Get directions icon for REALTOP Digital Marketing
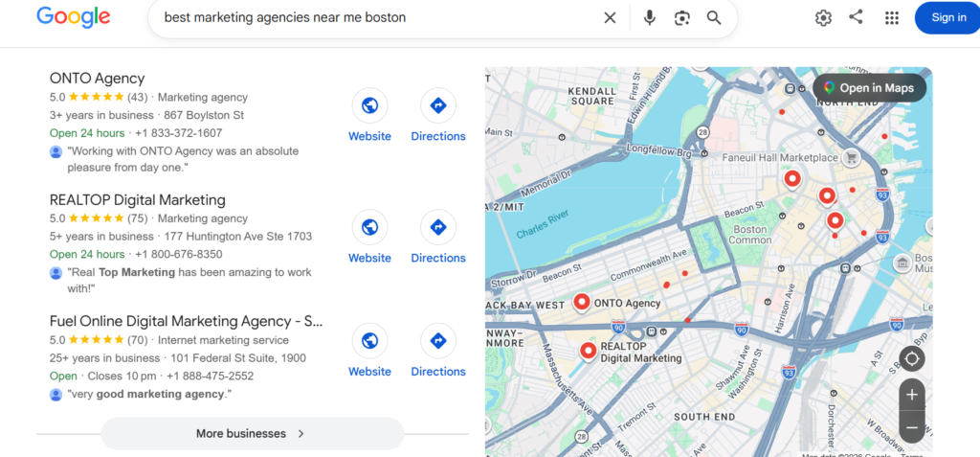980x457 pixels. point(438,227)
